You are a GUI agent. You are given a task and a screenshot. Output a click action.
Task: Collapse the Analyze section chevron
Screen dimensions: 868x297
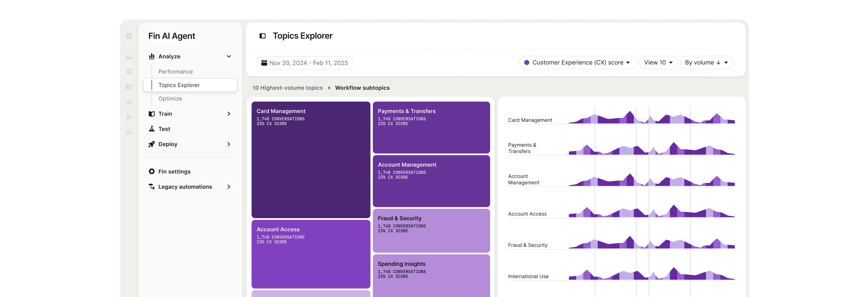(229, 56)
